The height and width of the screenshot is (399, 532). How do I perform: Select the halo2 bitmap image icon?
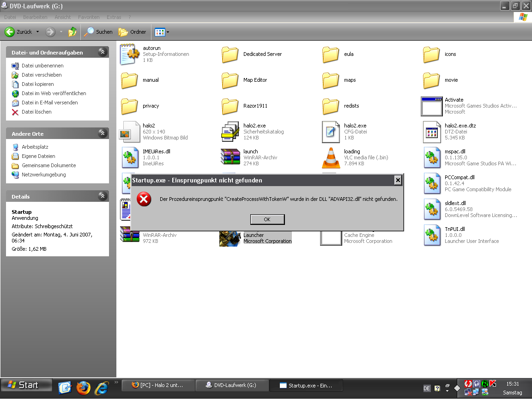coord(129,132)
